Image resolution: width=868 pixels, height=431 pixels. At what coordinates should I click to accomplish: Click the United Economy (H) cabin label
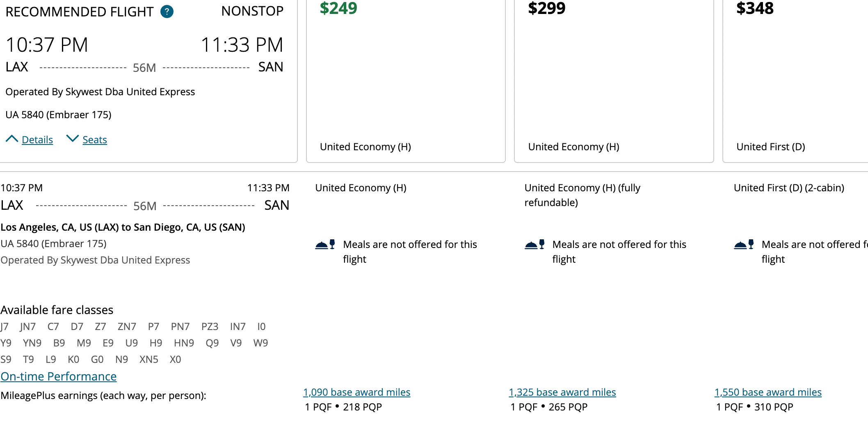click(x=365, y=147)
